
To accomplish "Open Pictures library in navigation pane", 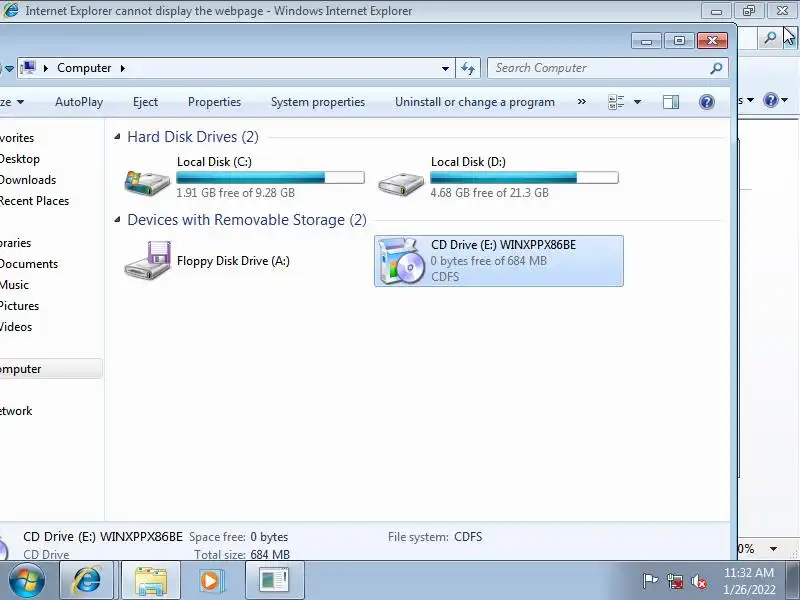I will [x=19, y=306].
